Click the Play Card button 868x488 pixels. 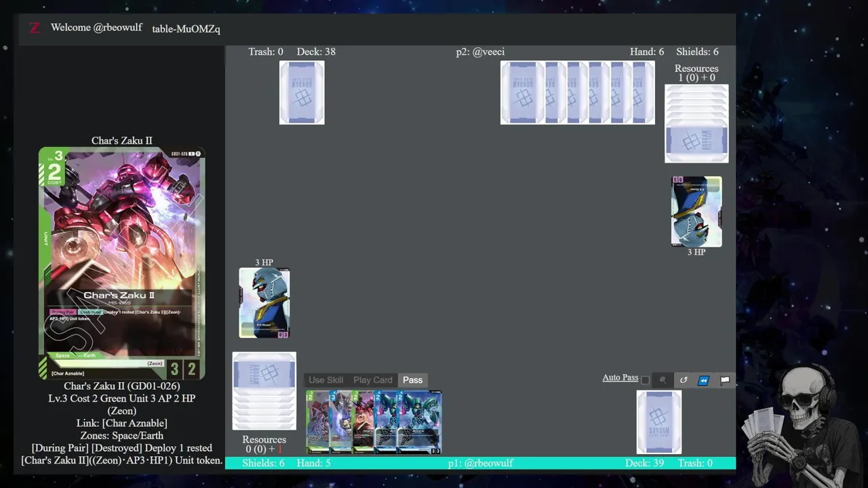point(373,380)
